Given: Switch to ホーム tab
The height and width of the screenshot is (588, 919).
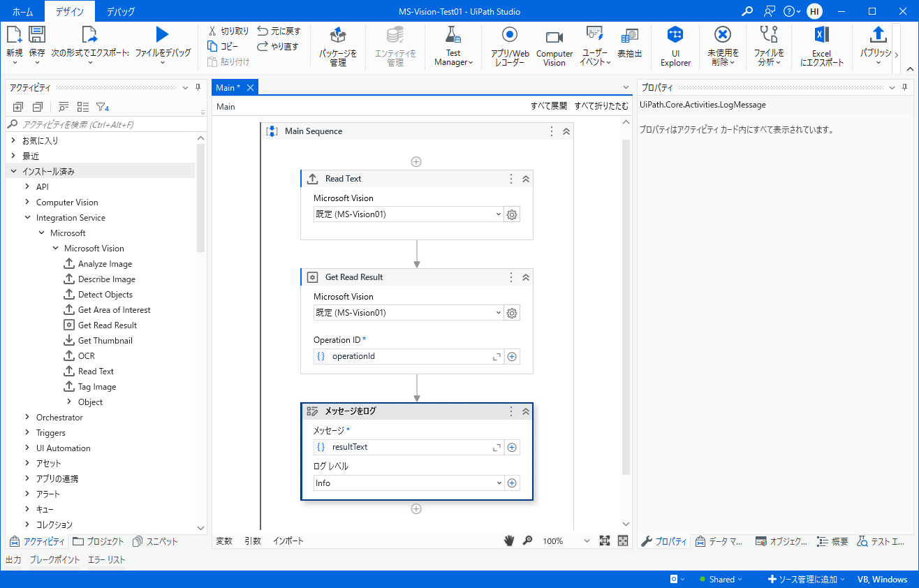Looking at the screenshot, I should (x=22, y=11).
